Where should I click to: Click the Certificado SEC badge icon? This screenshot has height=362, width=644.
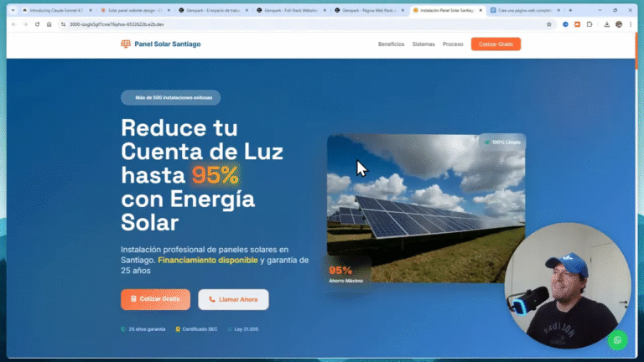(178, 329)
